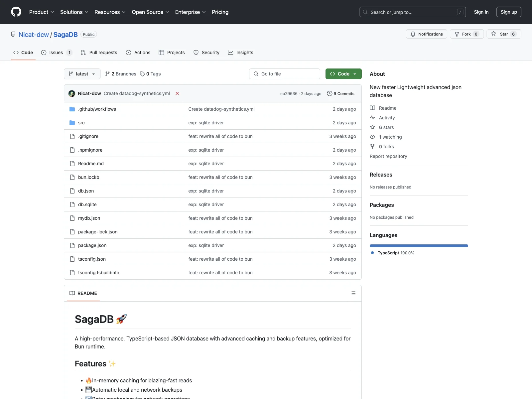Open mydb.json file
Screen dimensions: 532x399
coord(89,218)
